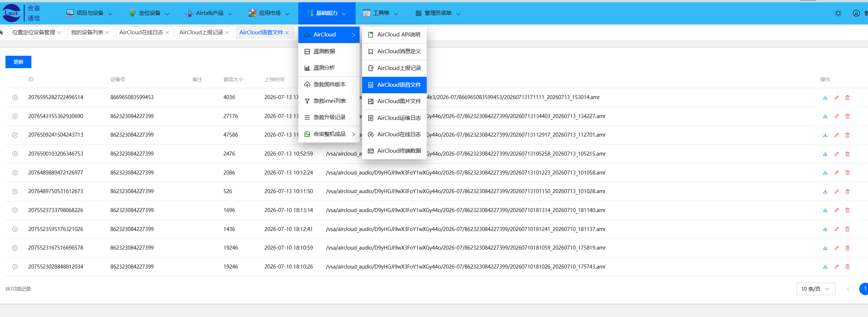Image resolution: width=868 pixels, height=317 pixels.
Task: Open the 定位设备 top menu
Action: 150,13
